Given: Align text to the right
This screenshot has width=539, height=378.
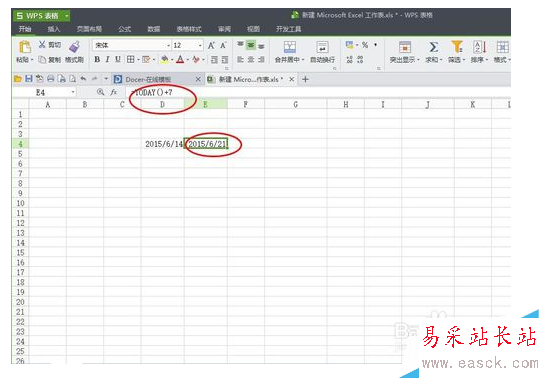Looking at the screenshot, I should pos(261,59).
